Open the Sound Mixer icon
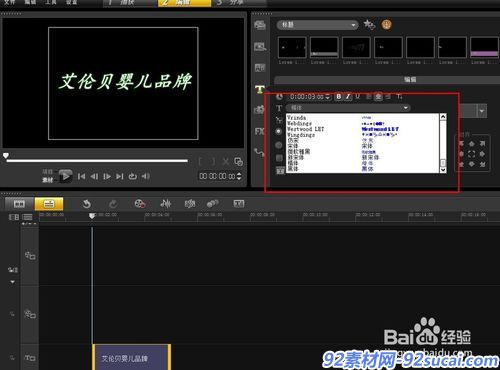500x370 pixels. [x=166, y=203]
